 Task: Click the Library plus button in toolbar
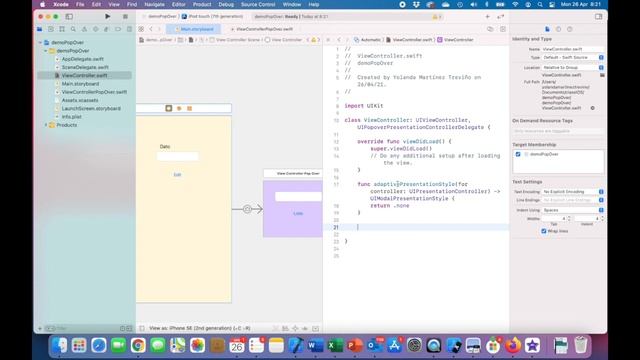coord(487,17)
